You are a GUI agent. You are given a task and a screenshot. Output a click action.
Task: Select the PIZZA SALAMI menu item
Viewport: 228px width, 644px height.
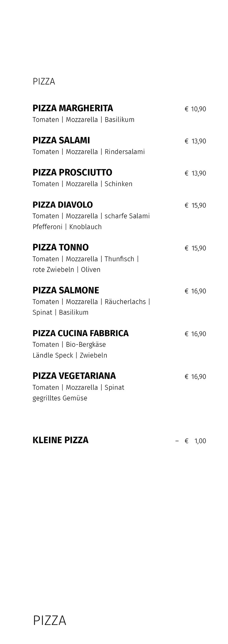[61, 141]
